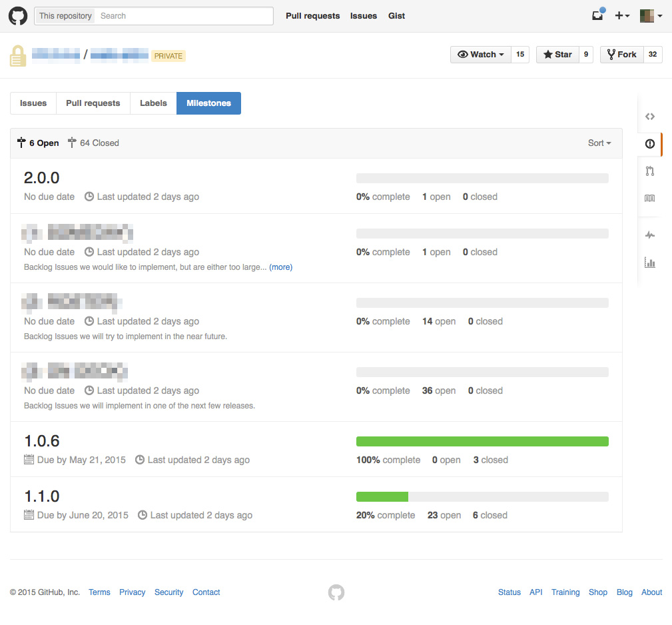Switch to the Labels tab
The image size is (672, 625).
point(153,103)
